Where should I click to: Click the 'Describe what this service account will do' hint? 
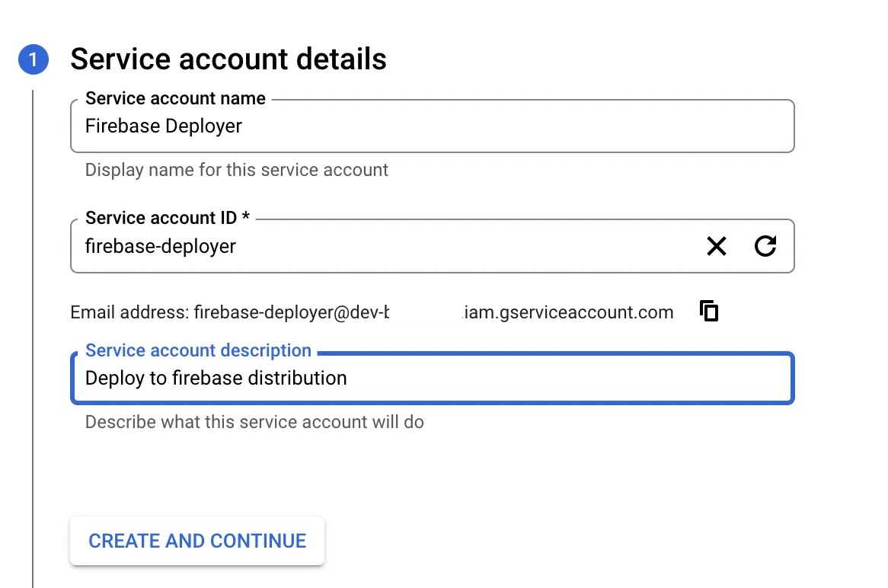pos(254,421)
